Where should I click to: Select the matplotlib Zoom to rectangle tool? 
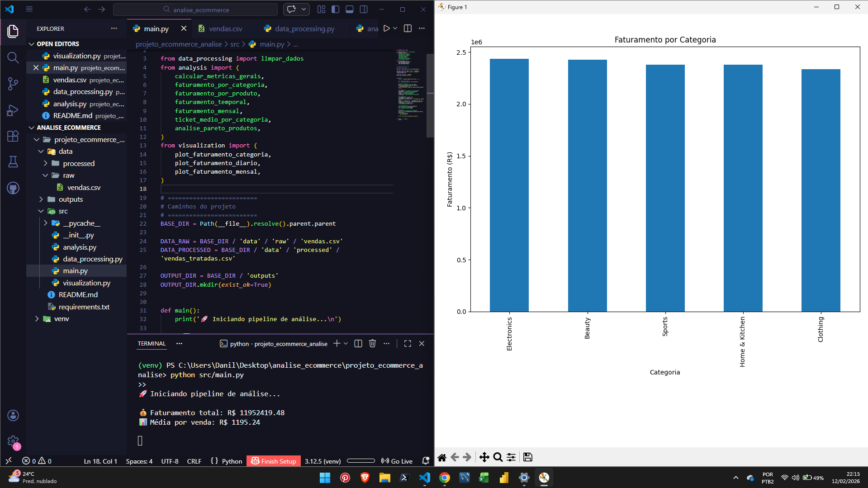click(x=498, y=457)
